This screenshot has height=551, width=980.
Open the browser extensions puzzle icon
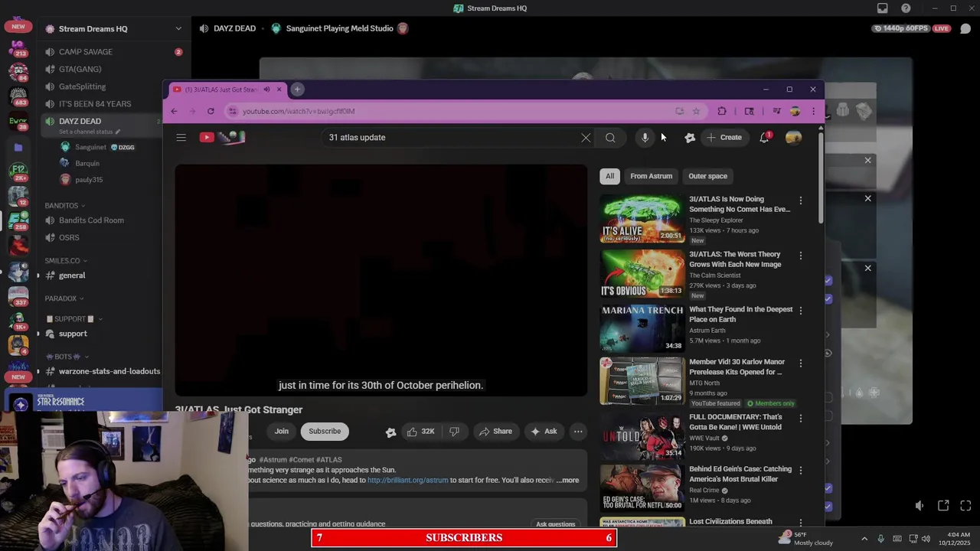(722, 111)
